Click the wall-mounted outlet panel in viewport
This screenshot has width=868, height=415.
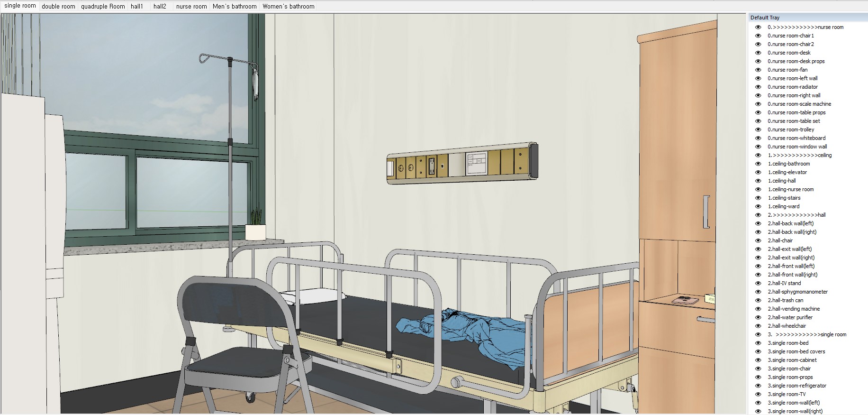click(462, 163)
